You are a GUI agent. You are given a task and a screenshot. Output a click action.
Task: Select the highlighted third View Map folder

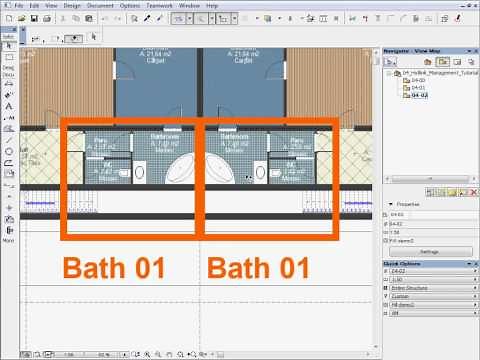click(415, 96)
